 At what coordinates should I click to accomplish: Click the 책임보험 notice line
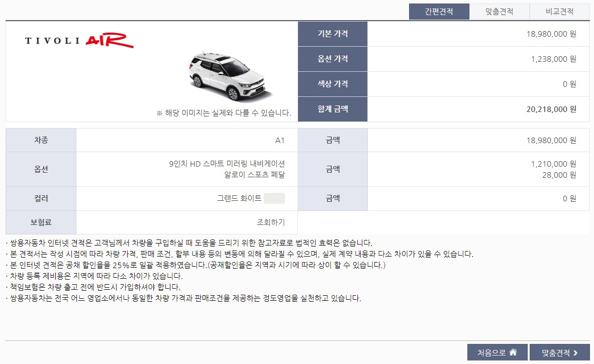pyautogui.click(x=93, y=287)
